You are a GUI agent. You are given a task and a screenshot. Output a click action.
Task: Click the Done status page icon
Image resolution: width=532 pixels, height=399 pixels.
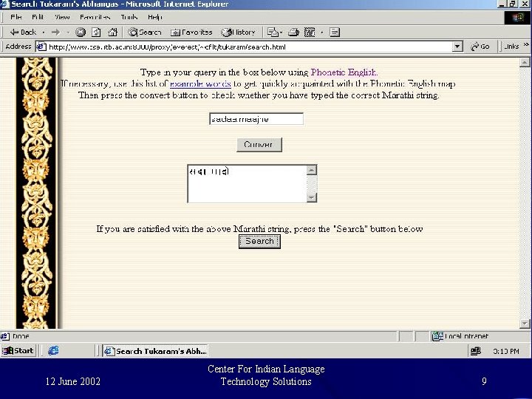point(4,336)
